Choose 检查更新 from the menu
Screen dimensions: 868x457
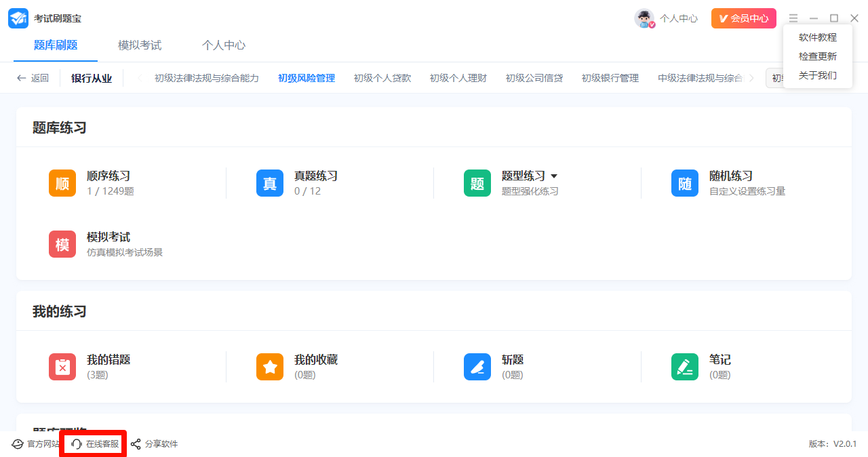818,56
